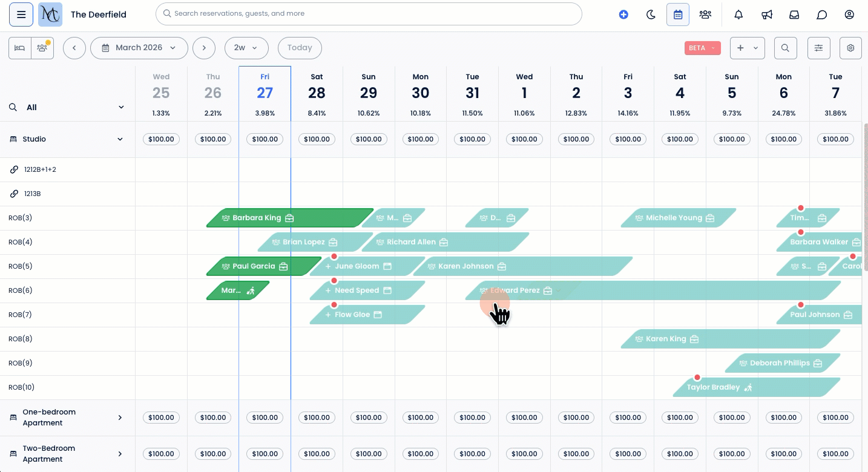Screen dimensions: 868x472
Task: Open the inbox tray icon
Action: 794,15
